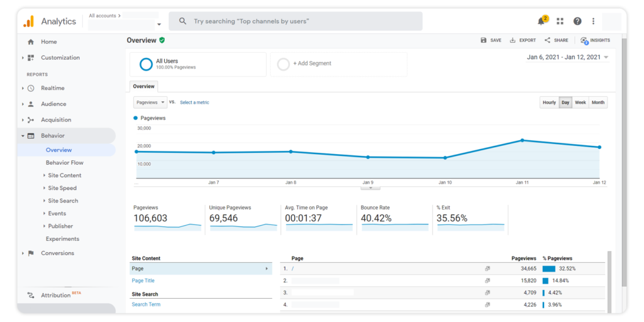Viewport: 644px width, 322px height.
Task: Open the date range picker
Action: click(567, 57)
